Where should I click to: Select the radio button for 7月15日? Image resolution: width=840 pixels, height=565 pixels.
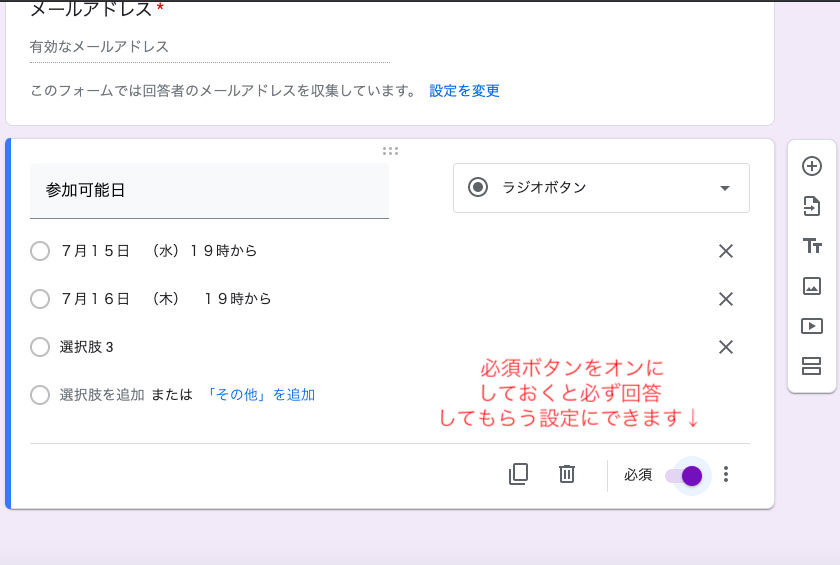40,251
